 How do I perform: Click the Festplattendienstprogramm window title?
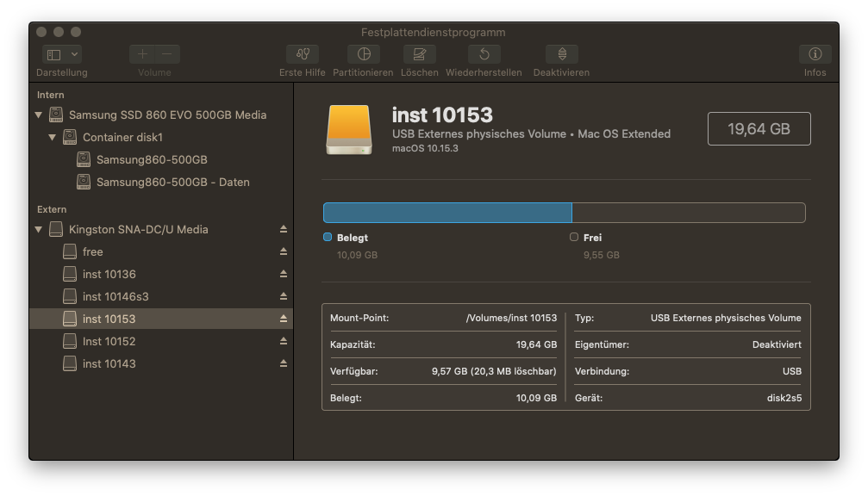pos(434,32)
